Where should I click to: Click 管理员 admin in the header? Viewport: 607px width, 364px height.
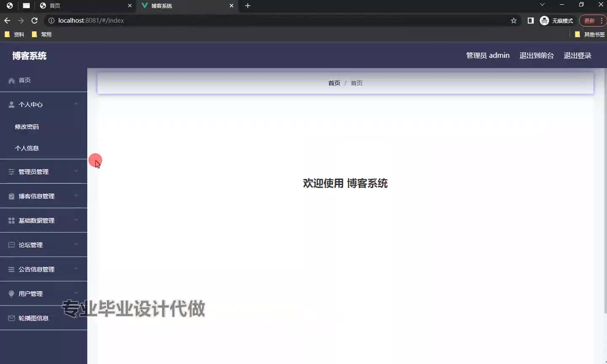click(x=488, y=56)
